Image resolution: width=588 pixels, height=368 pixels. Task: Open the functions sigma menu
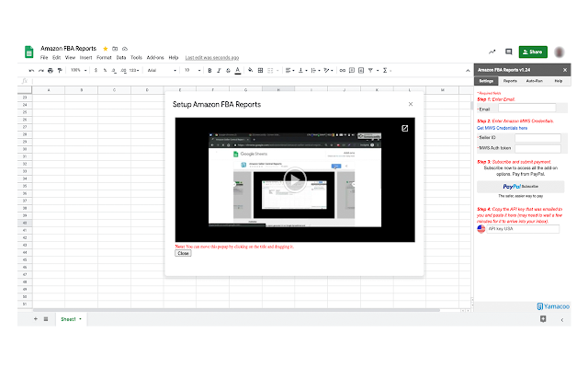tap(385, 70)
